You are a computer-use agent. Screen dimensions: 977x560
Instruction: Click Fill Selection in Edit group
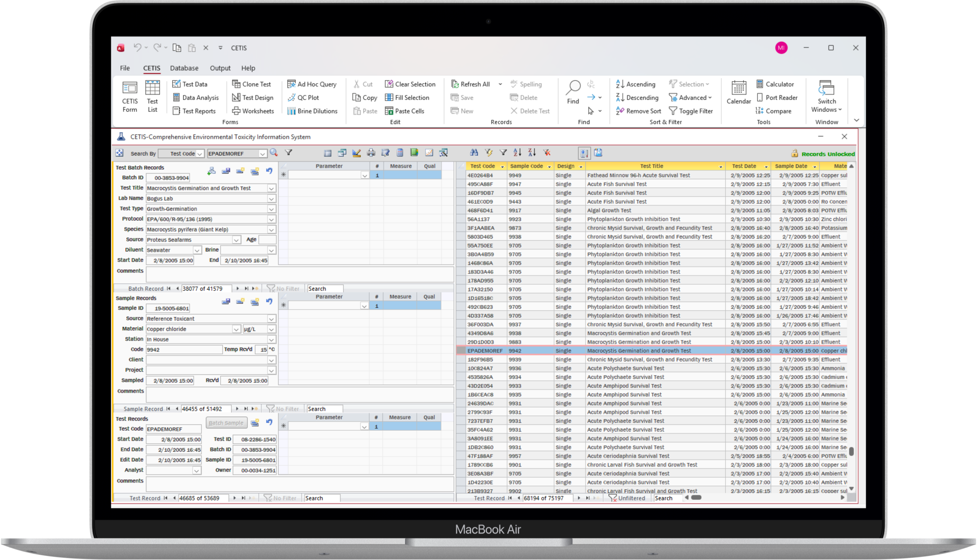(x=407, y=98)
